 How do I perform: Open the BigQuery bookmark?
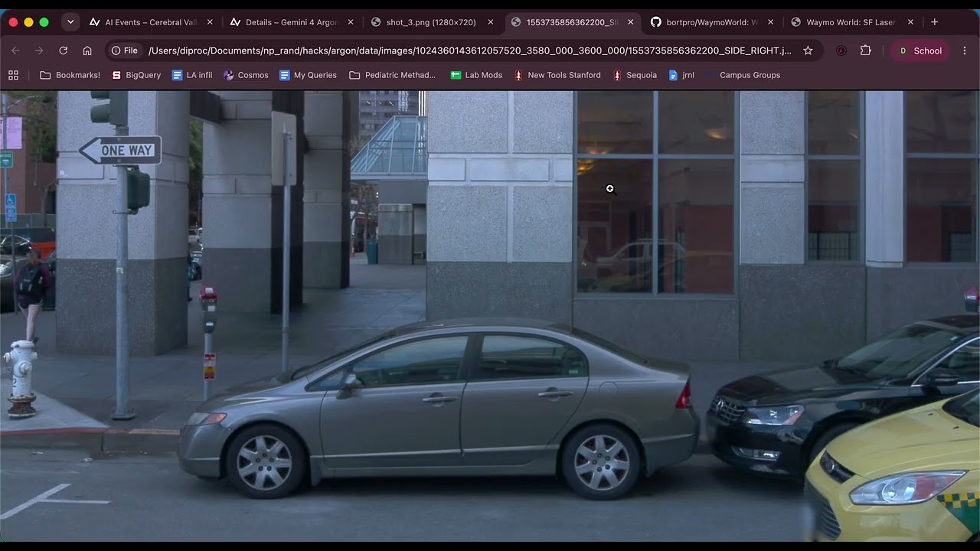point(136,75)
